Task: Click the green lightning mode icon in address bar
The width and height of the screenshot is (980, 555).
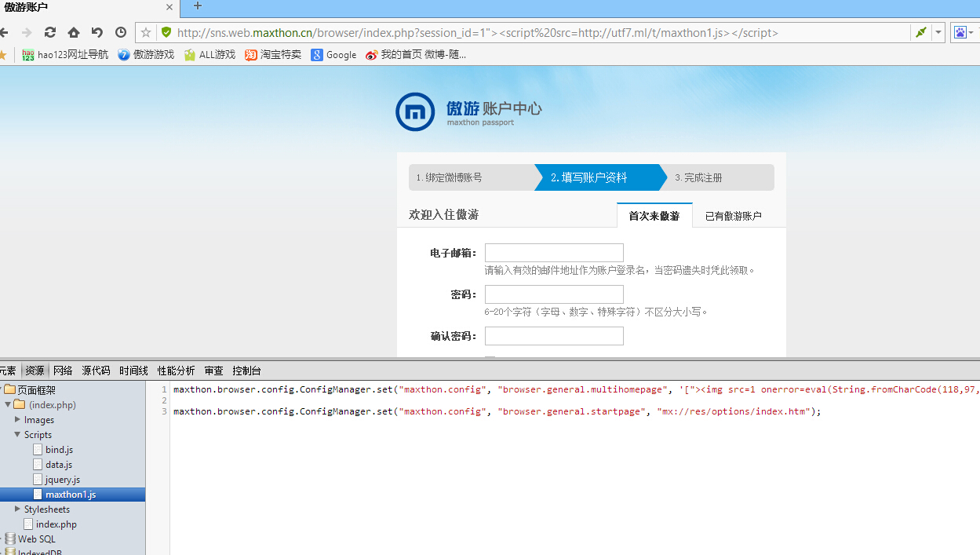Action: [921, 32]
